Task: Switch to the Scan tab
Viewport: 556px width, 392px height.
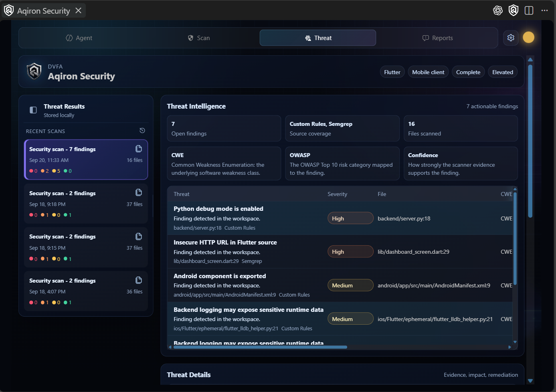Action: click(x=199, y=38)
